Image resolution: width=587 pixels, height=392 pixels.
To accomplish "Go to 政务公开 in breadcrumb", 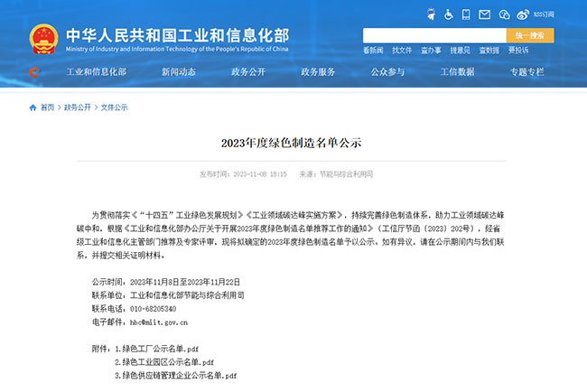I will (x=78, y=107).
